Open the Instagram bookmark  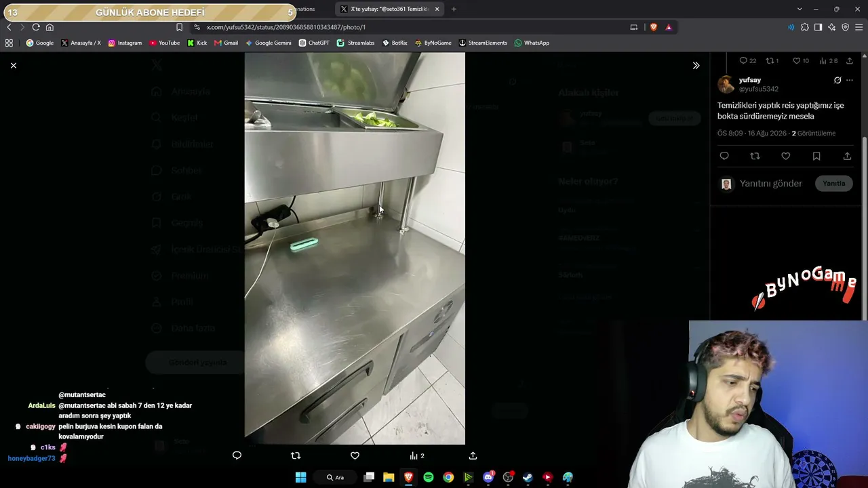click(125, 43)
